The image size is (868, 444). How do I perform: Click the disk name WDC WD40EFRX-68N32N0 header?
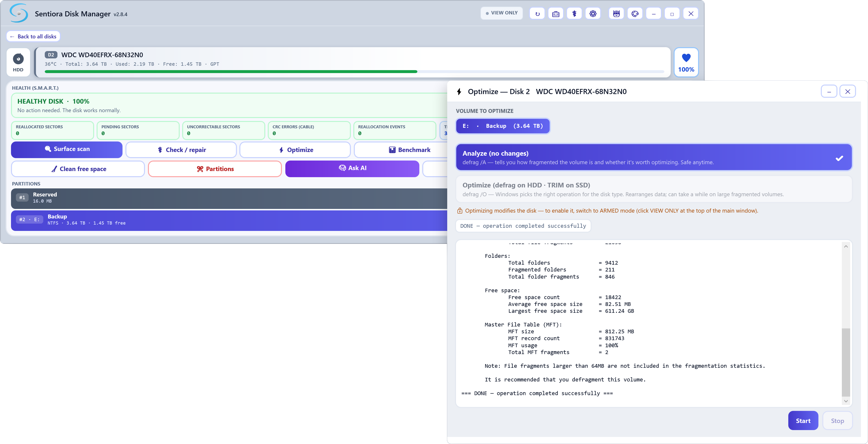[x=102, y=55]
